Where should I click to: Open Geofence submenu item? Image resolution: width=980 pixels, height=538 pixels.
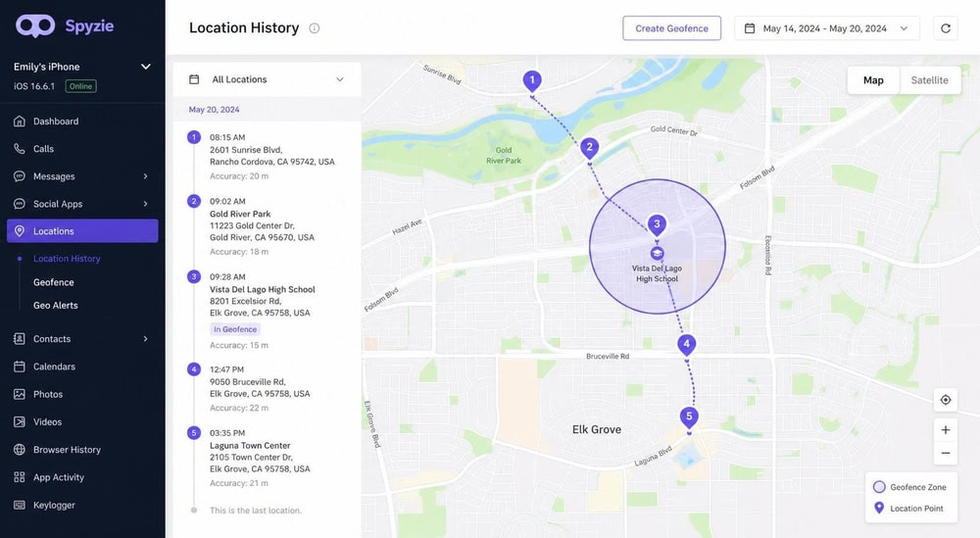[54, 282]
